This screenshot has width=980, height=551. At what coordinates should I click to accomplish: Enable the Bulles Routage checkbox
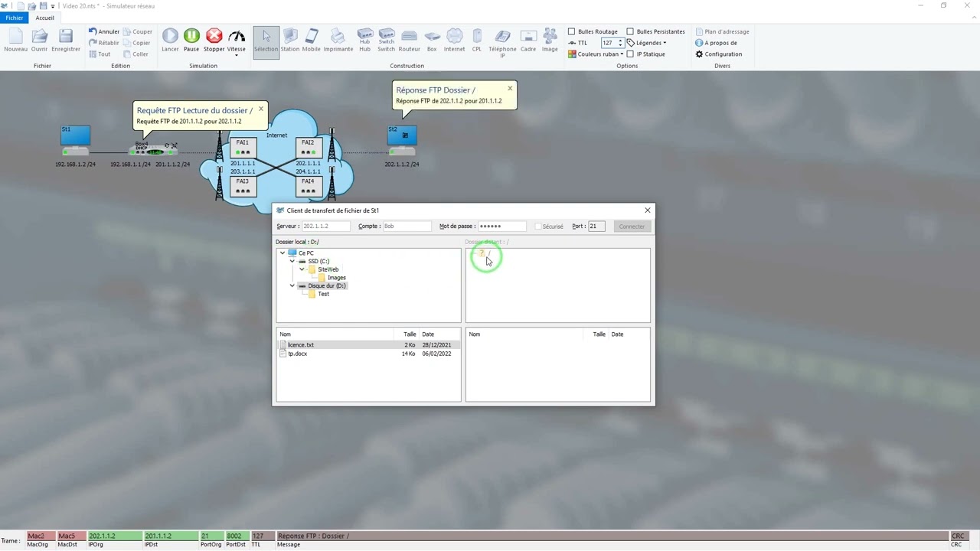[571, 31]
